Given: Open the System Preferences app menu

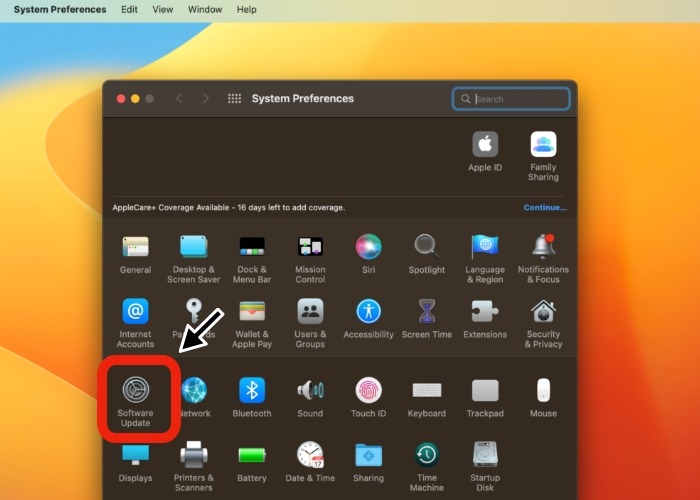Looking at the screenshot, I should (60, 9).
